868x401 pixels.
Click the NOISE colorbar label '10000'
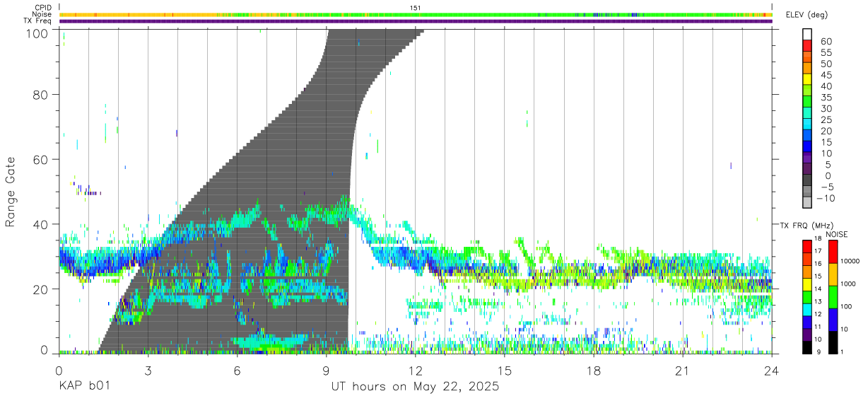point(850,261)
